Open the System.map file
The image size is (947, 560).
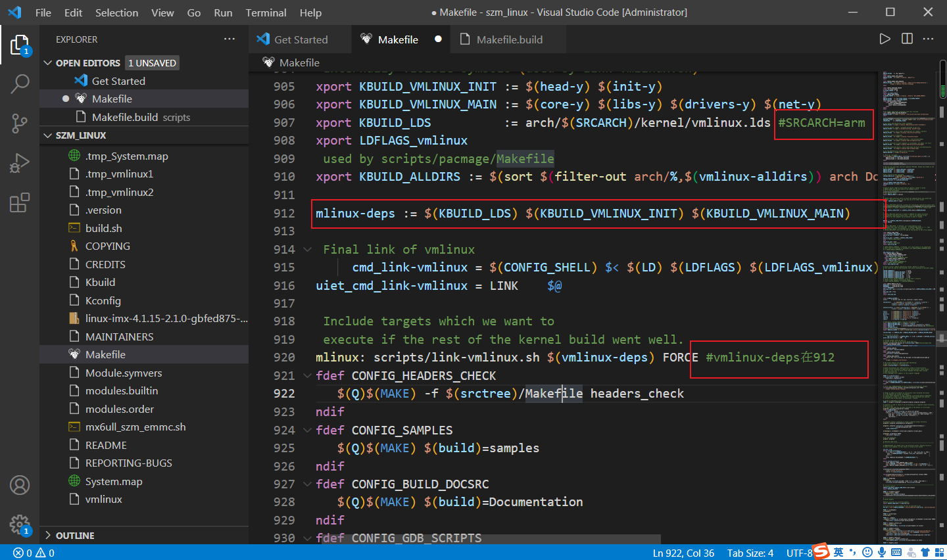coord(144,481)
